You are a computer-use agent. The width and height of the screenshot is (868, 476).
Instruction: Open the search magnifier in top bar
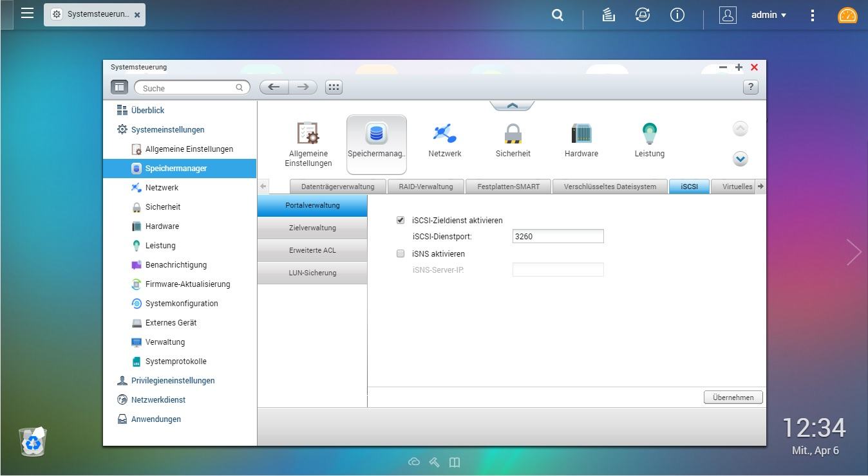pyautogui.click(x=558, y=15)
